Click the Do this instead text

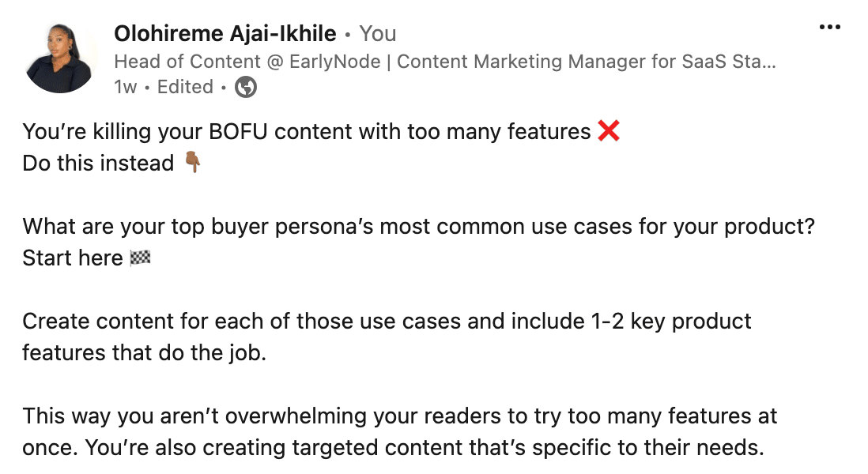[98, 164]
